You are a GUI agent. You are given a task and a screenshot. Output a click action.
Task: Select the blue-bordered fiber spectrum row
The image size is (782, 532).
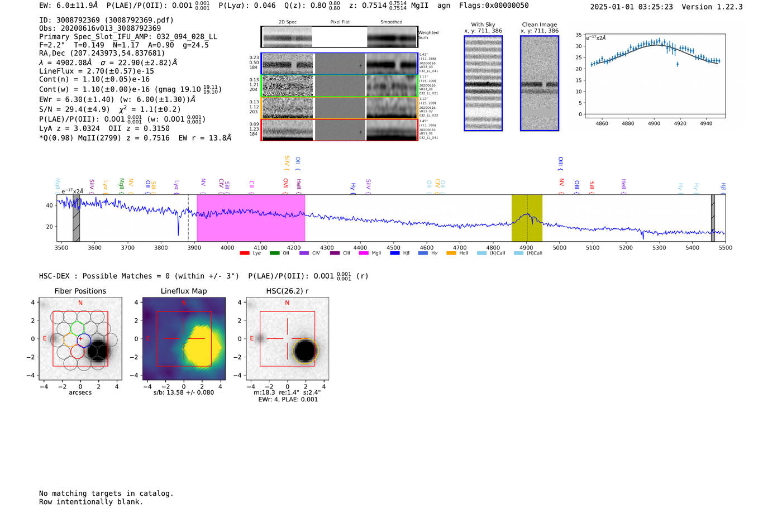pyautogui.click(x=340, y=64)
